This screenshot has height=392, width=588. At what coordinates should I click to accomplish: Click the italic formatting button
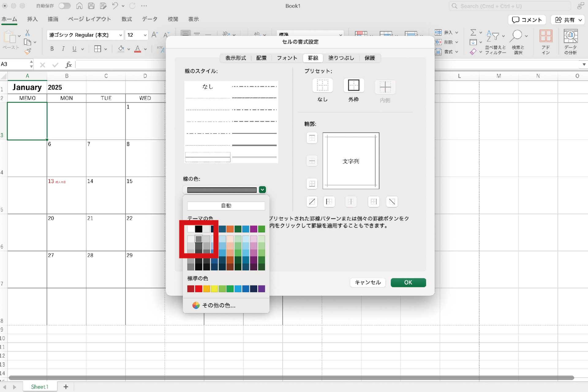coord(63,49)
